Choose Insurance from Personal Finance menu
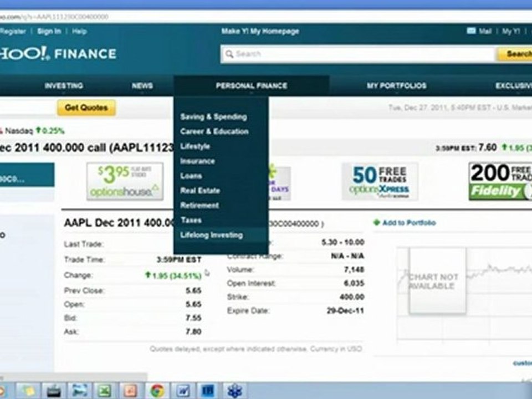This screenshot has height=399, width=532. [x=197, y=161]
